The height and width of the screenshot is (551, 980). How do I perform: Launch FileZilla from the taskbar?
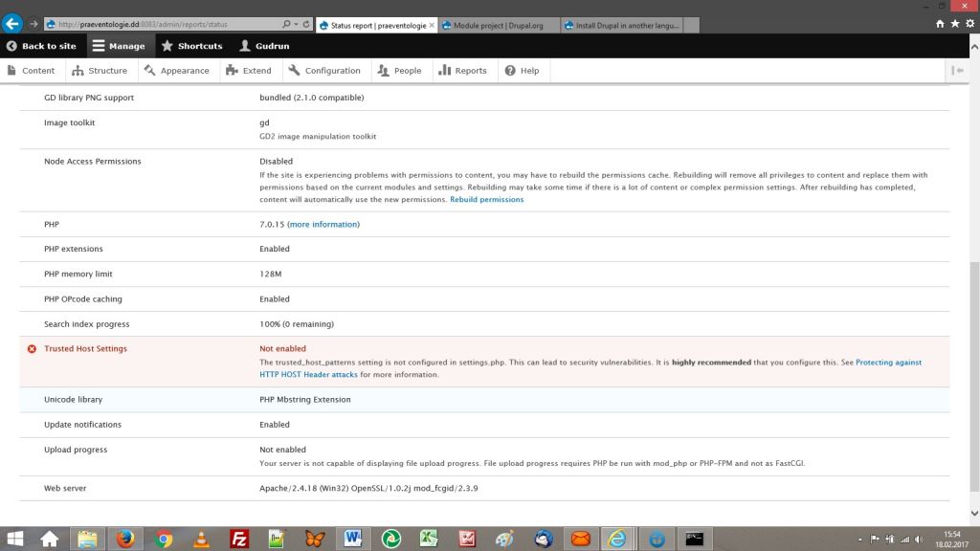[x=239, y=539]
